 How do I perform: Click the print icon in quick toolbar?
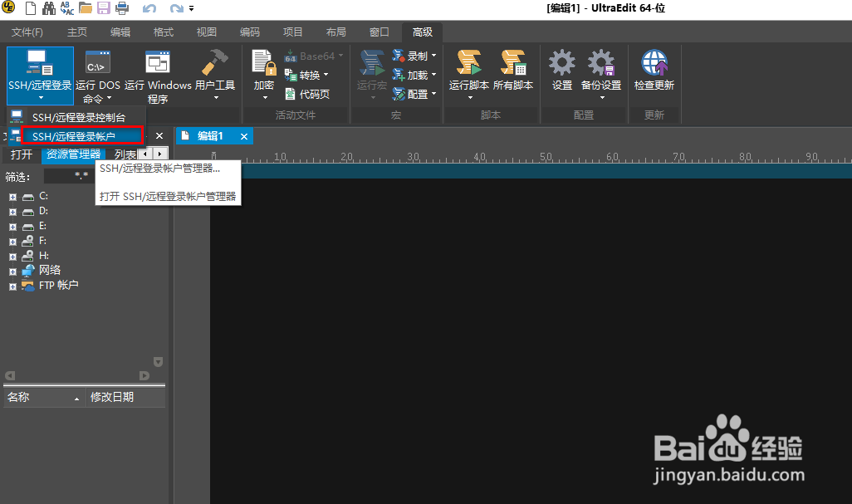point(122,8)
